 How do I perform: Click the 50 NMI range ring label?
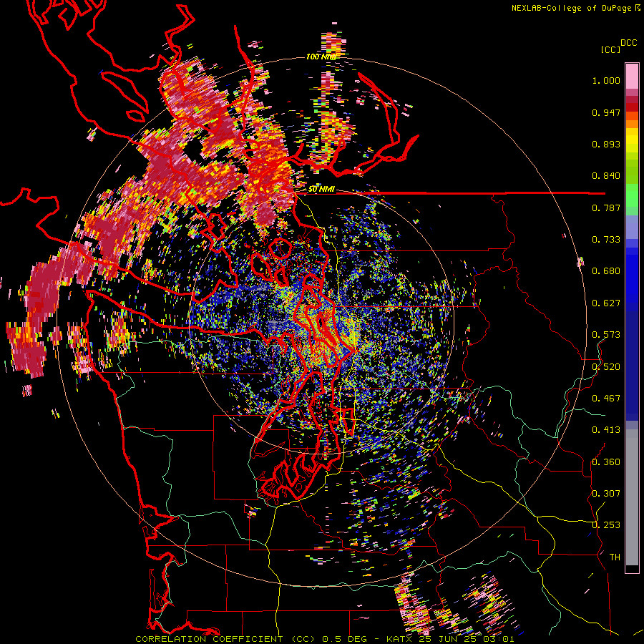321,189
